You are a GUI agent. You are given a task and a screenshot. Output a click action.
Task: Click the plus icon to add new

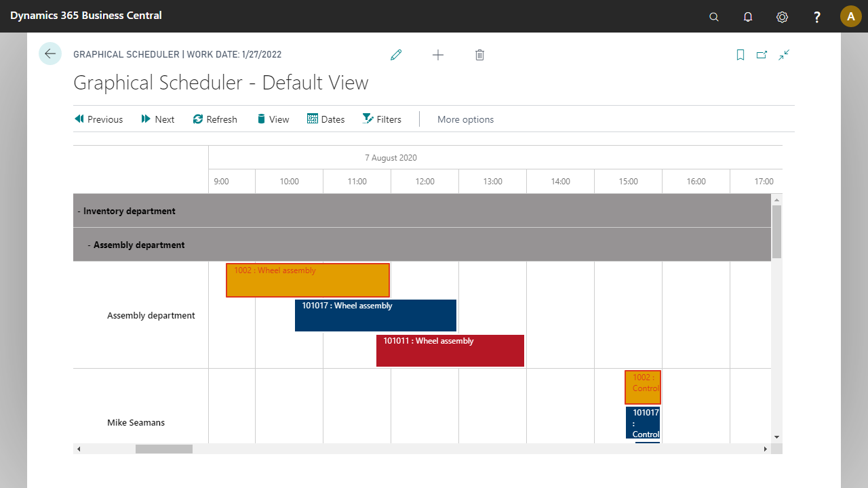(438, 55)
